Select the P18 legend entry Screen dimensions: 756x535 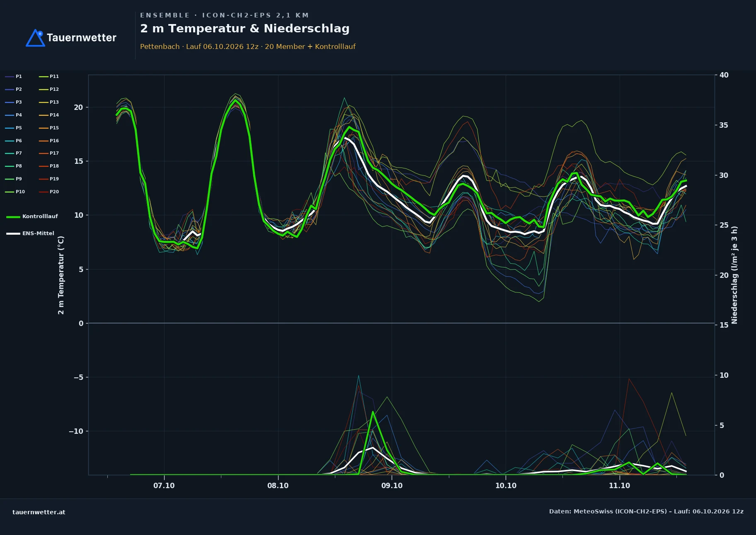coord(49,166)
